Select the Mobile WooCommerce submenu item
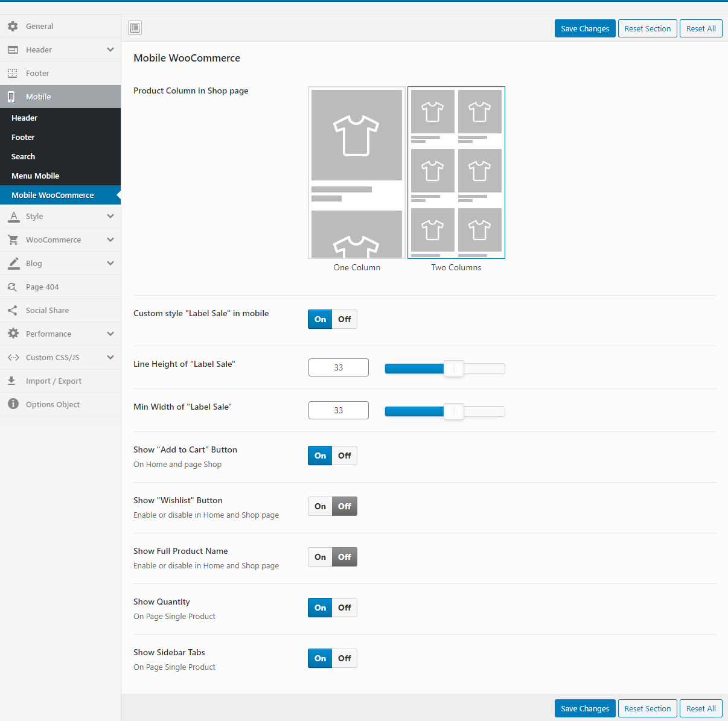Viewport: 728px width, 721px height. pos(60,195)
